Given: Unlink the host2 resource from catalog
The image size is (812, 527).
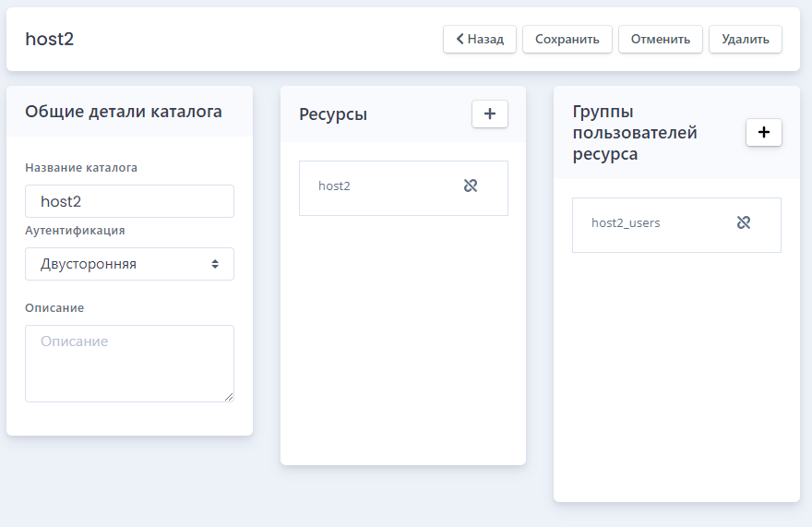Looking at the screenshot, I should point(471,186).
